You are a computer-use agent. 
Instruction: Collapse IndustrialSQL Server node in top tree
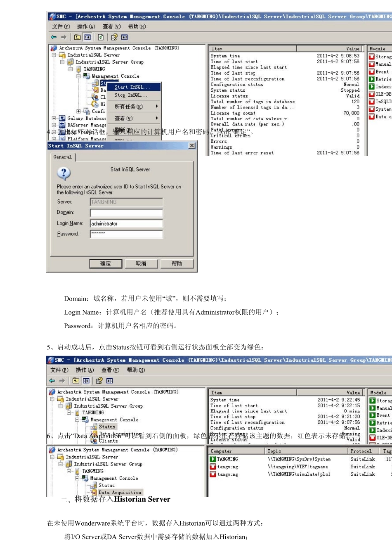point(54,55)
